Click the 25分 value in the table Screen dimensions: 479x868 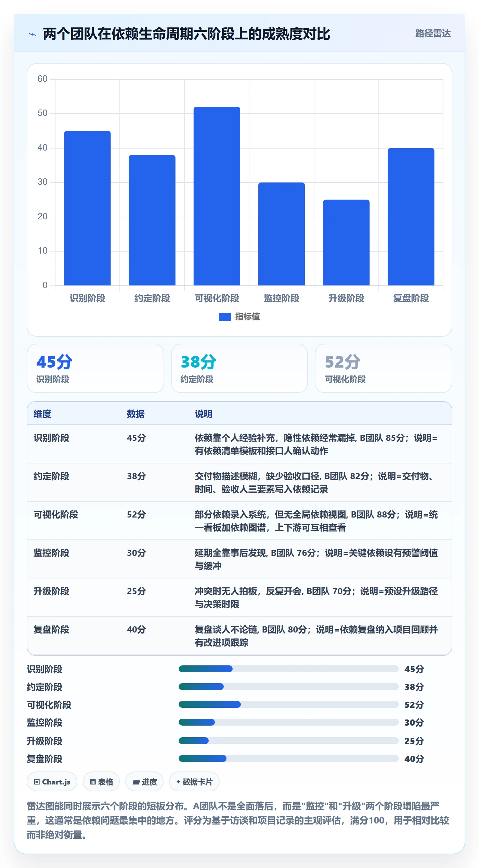coord(136,591)
